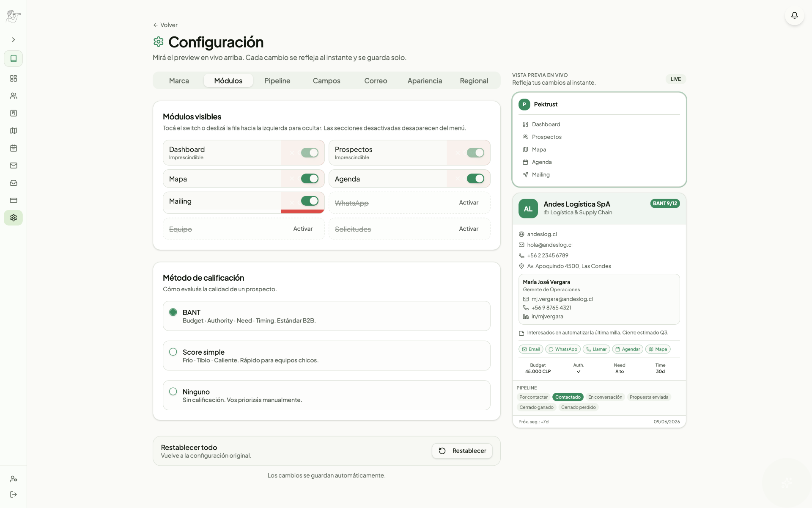The image size is (812, 508).
Task: Click the Llamar action chip
Action: click(x=596, y=349)
